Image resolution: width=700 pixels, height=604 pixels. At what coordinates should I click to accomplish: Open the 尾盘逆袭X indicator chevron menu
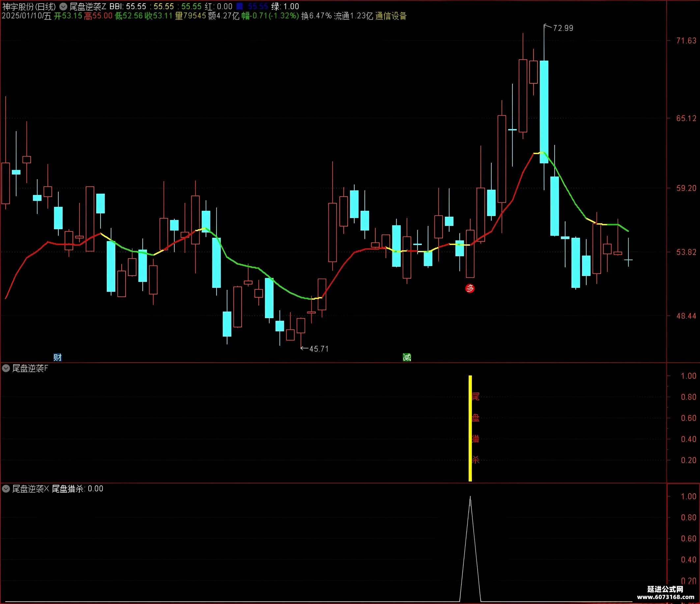(x=6, y=488)
